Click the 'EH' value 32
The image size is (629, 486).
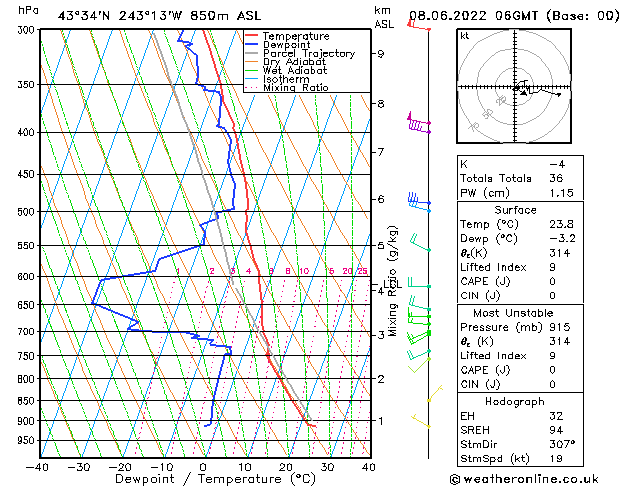pos(556,416)
